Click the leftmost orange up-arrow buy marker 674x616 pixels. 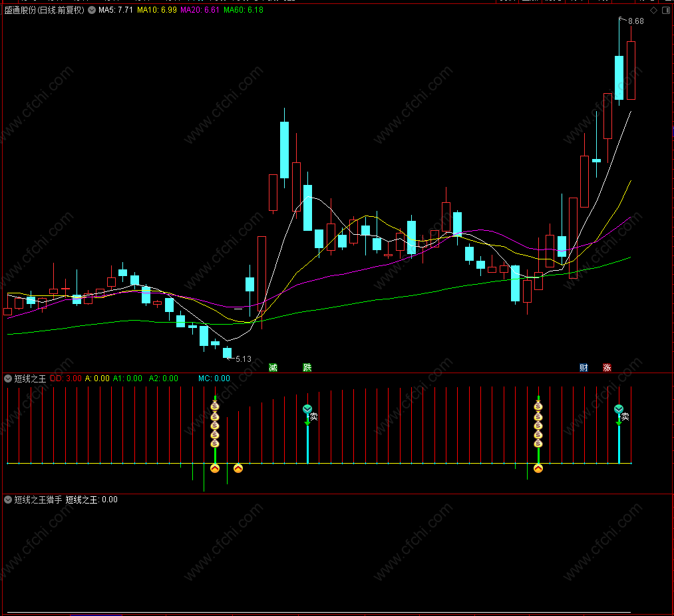click(x=215, y=468)
